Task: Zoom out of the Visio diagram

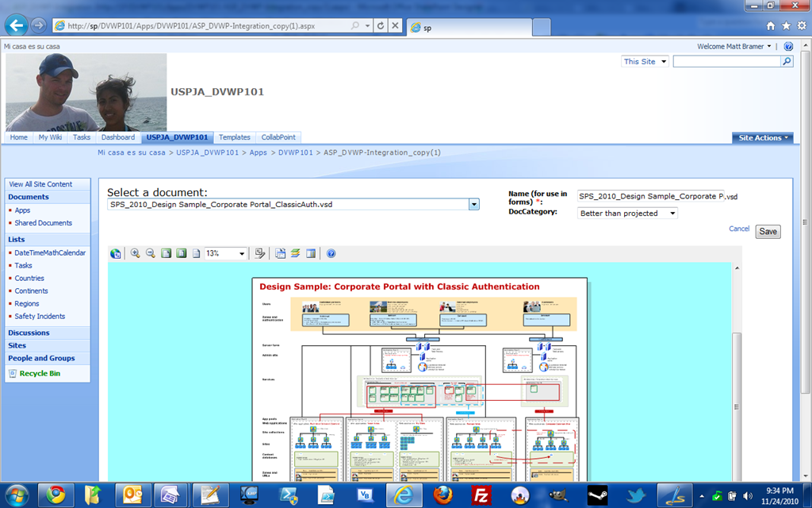Action: pyautogui.click(x=151, y=253)
